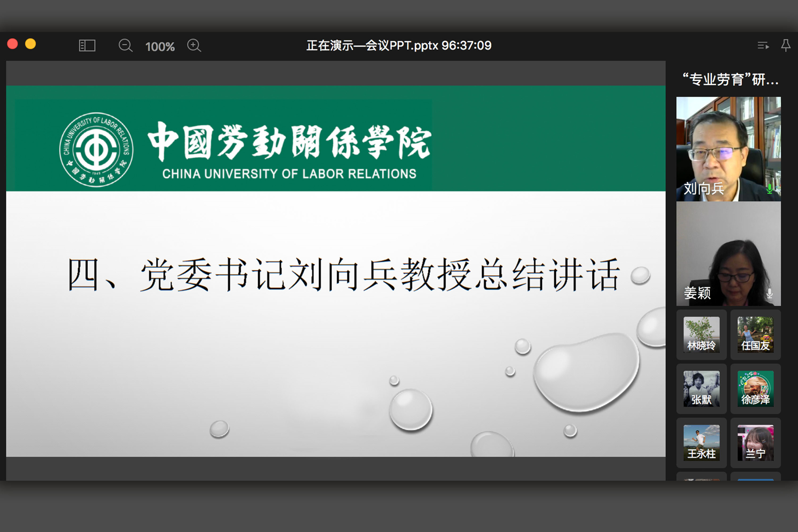Toggle 刘向兵's green microphone indicator
Viewport: 798px width, 532px height.
pyautogui.click(x=770, y=188)
